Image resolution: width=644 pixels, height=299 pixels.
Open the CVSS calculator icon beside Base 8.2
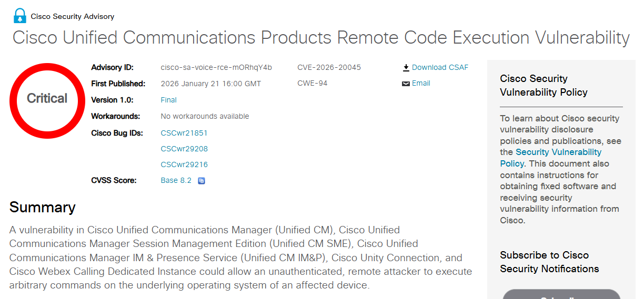[202, 181]
